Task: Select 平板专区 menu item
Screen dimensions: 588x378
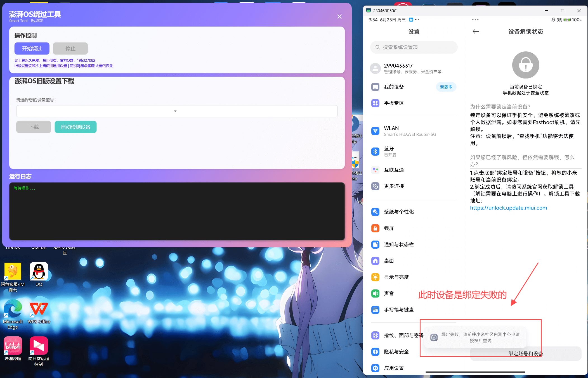Action: (x=394, y=103)
